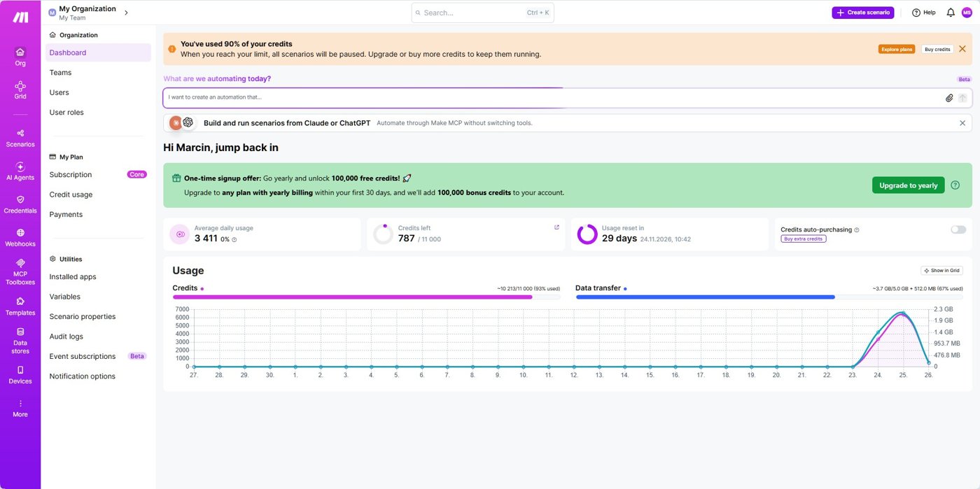Viewport: 980px width, 489px height.
Task: Click the Make logo in the sidebar
Action: [x=20, y=17]
